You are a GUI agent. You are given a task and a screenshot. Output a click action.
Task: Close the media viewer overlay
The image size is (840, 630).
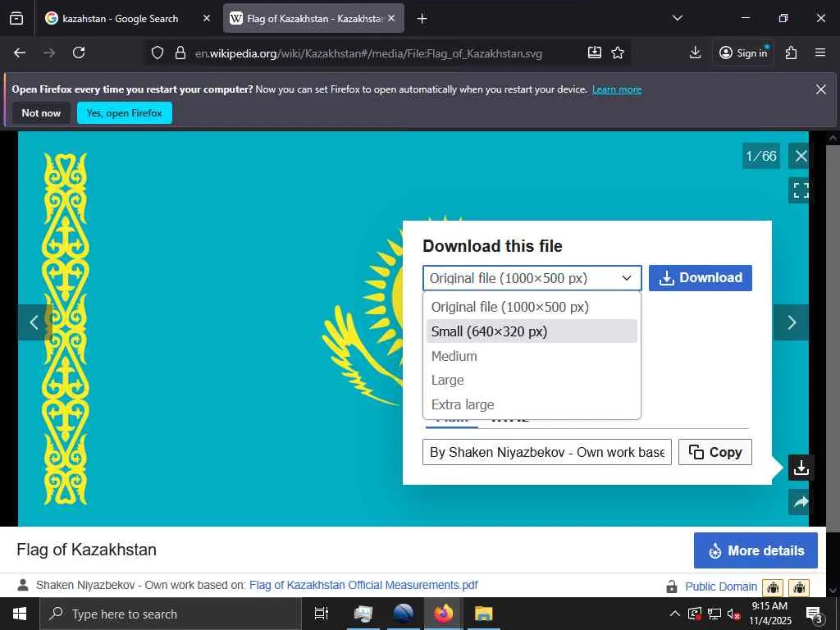[x=801, y=156]
